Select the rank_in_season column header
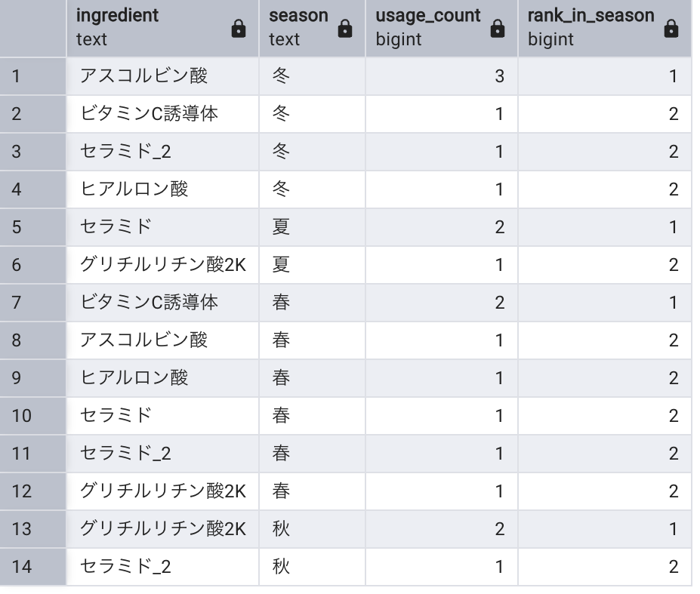 (x=605, y=28)
